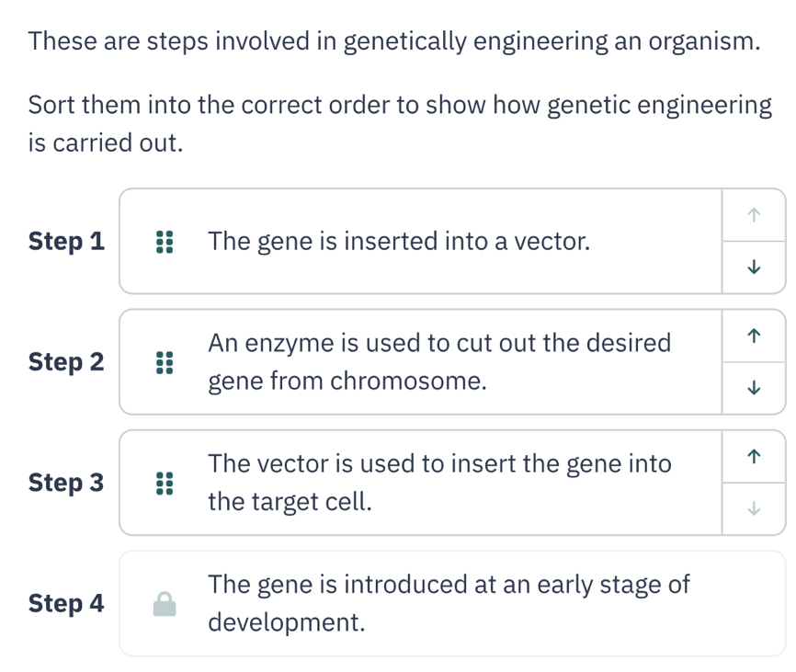Move 'The gene is inserted into a vector' down

[753, 268]
